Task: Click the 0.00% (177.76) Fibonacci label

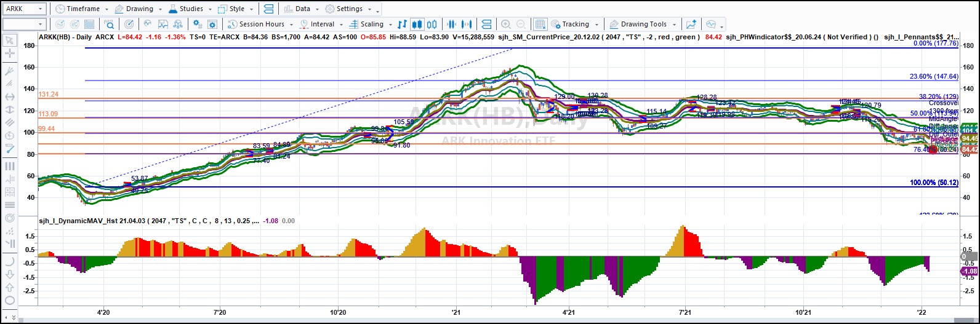Action: pos(936,44)
